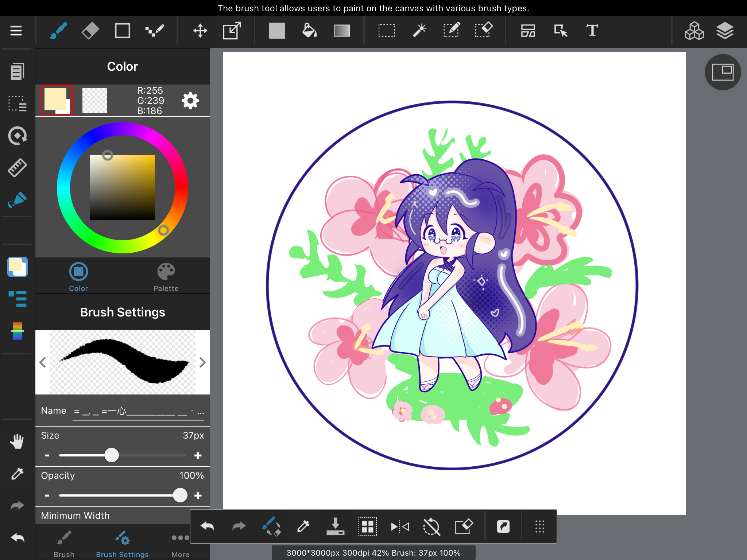Click the Flip horizontal icon in bottom bar
The image size is (747, 560).
pos(400,526)
